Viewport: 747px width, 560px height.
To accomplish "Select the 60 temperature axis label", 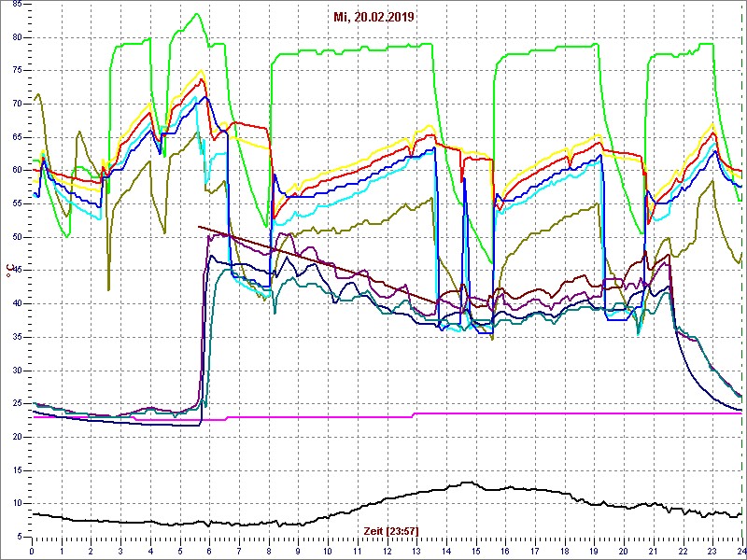I will [17, 171].
